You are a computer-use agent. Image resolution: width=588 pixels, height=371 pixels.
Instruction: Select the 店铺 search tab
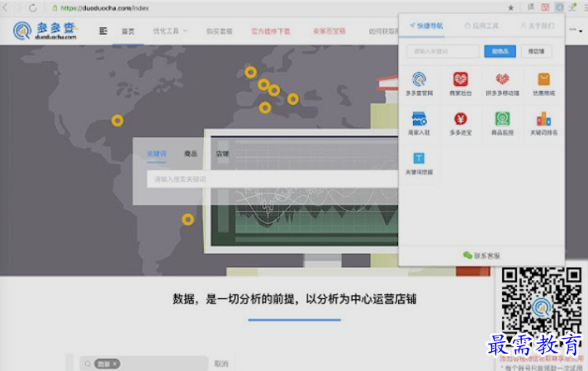[x=222, y=154]
